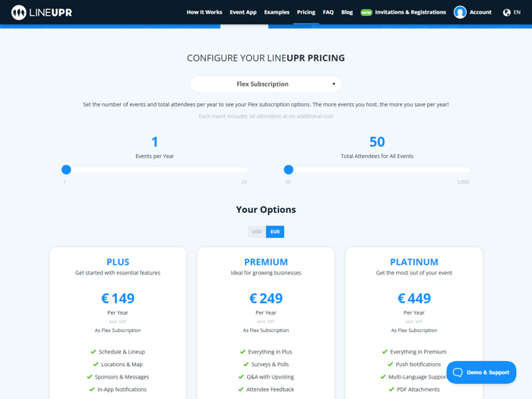Open the How It Works menu item

(204, 12)
